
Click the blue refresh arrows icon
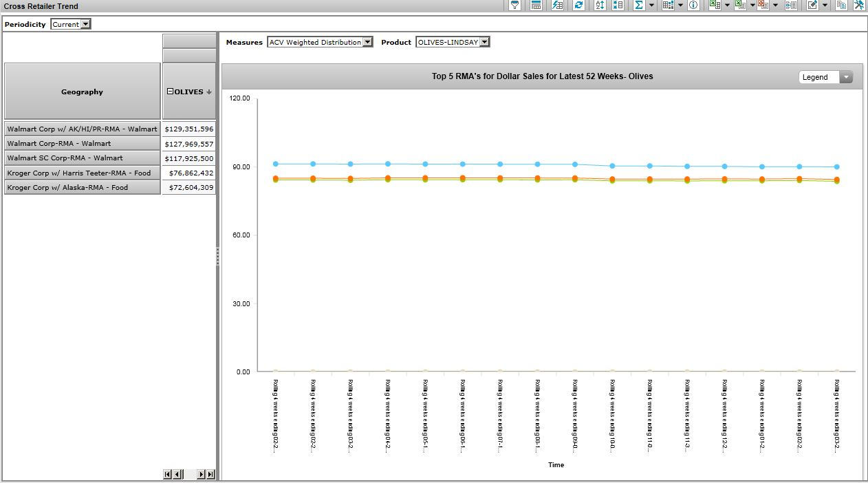pos(578,6)
